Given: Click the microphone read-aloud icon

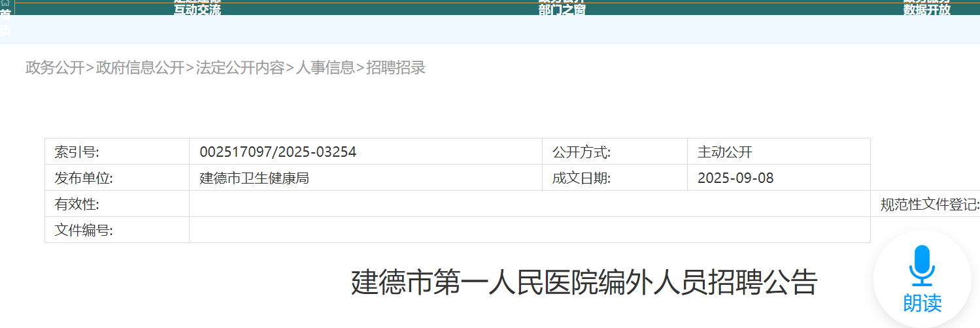Looking at the screenshot, I should click(x=922, y=266).
